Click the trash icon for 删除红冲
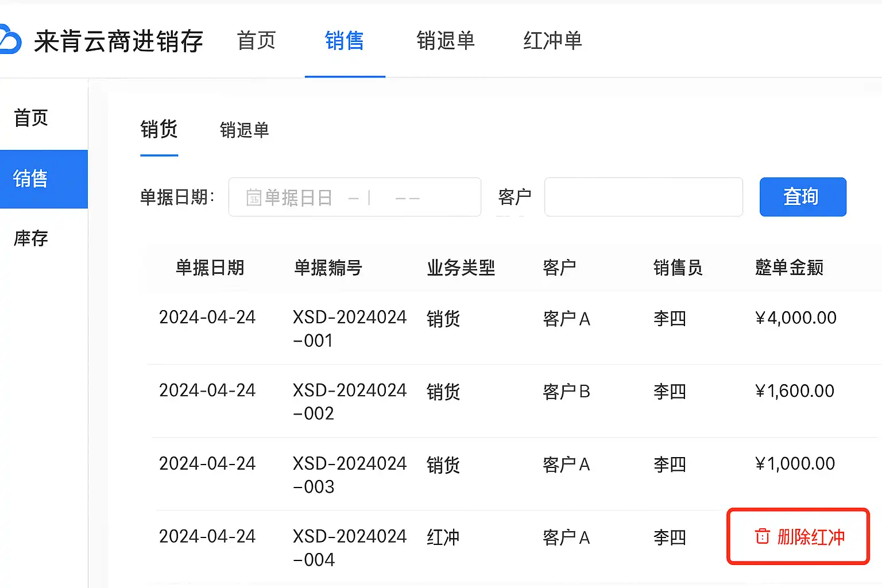The height and width of the screenshot is (588, 882). click(762, 536)
